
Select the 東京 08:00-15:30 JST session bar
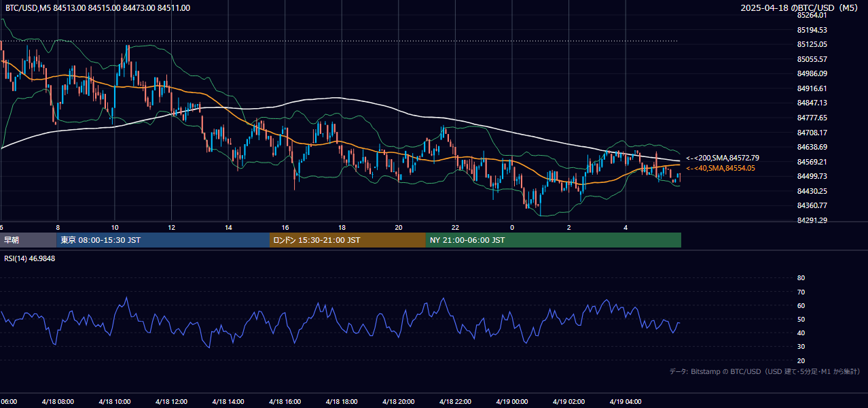[x=163, y=240]
